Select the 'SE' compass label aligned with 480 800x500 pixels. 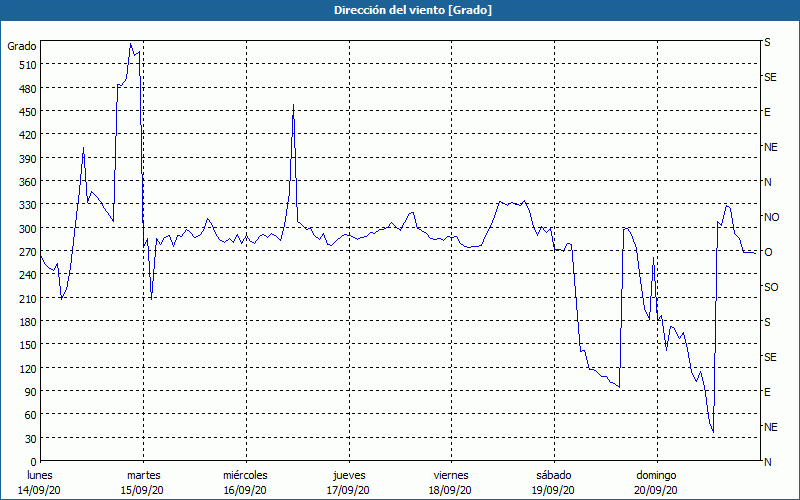pyautogui.click(x=770, y=77)
